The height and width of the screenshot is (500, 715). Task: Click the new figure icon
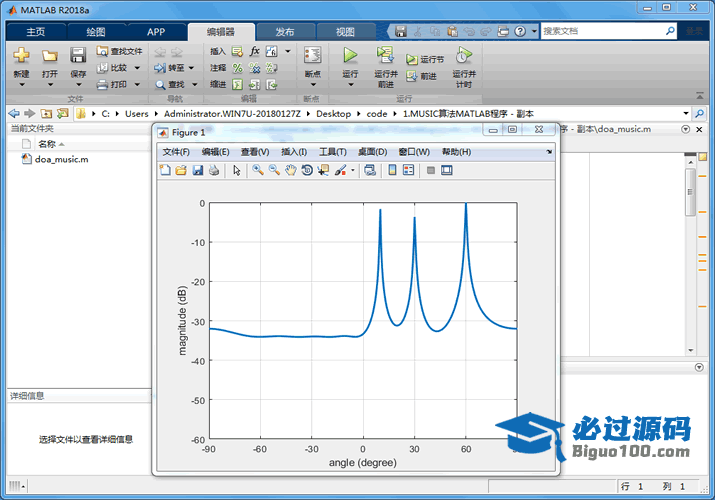click(165, 170)
